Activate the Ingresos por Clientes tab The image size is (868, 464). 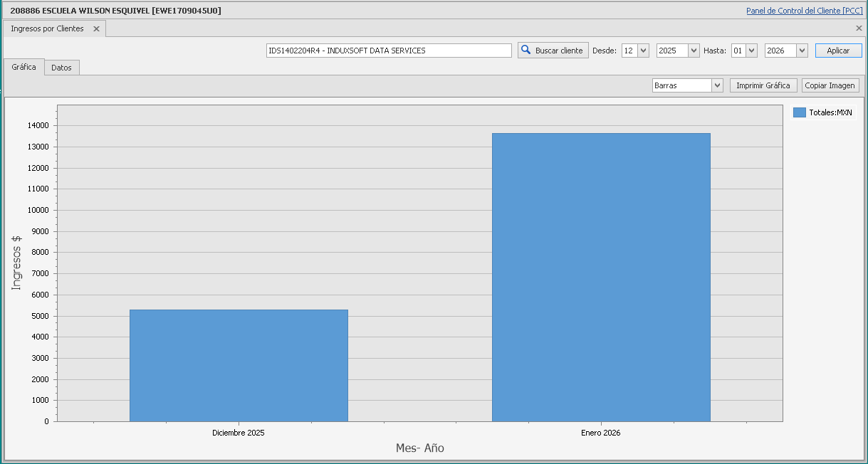[x=47, y=28]
